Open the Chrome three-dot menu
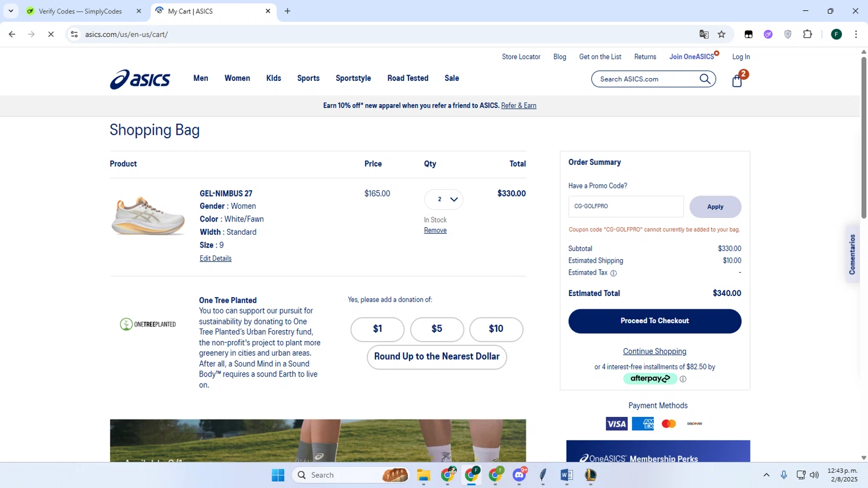 (856, 34)
